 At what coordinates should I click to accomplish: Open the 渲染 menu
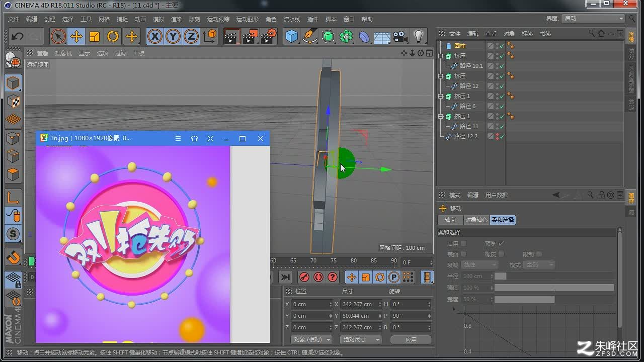[177, 19]
